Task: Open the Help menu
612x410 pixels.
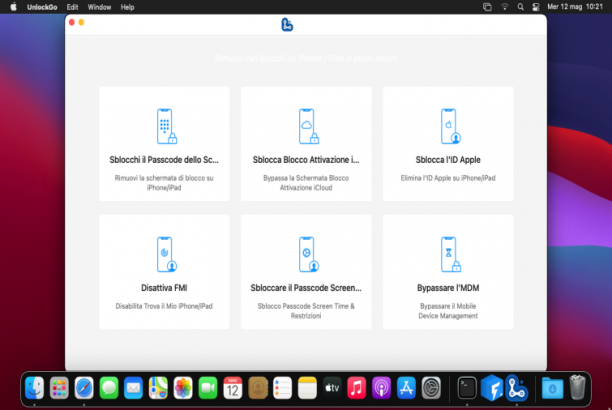Action: tap(127, 7)
